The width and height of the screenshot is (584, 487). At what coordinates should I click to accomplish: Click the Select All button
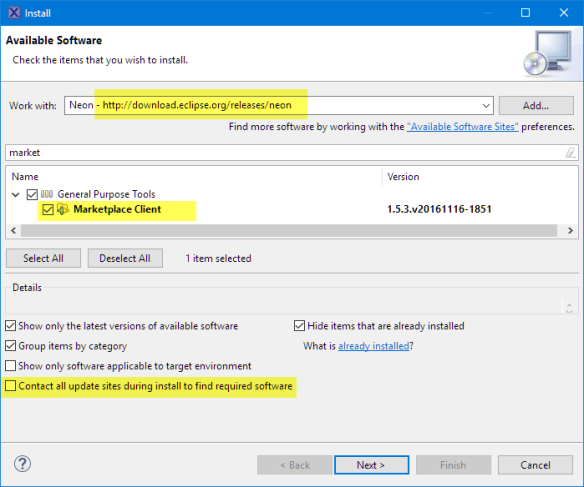43,258
